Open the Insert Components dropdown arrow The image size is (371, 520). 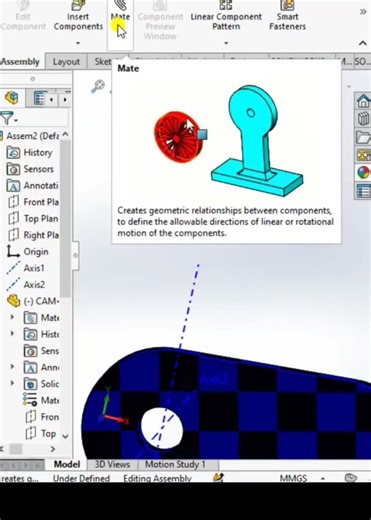point(78,43)
